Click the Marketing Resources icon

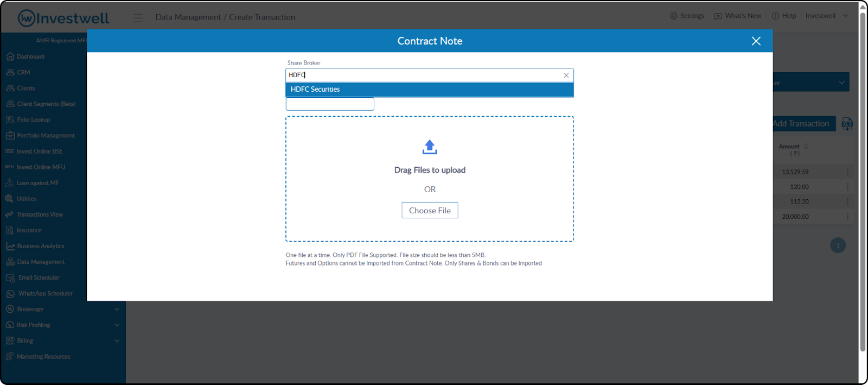9,357
